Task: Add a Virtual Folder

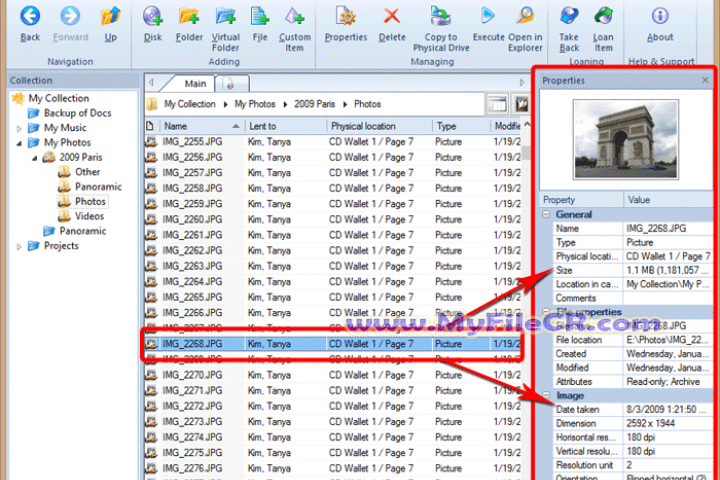Action: [225, 16]
